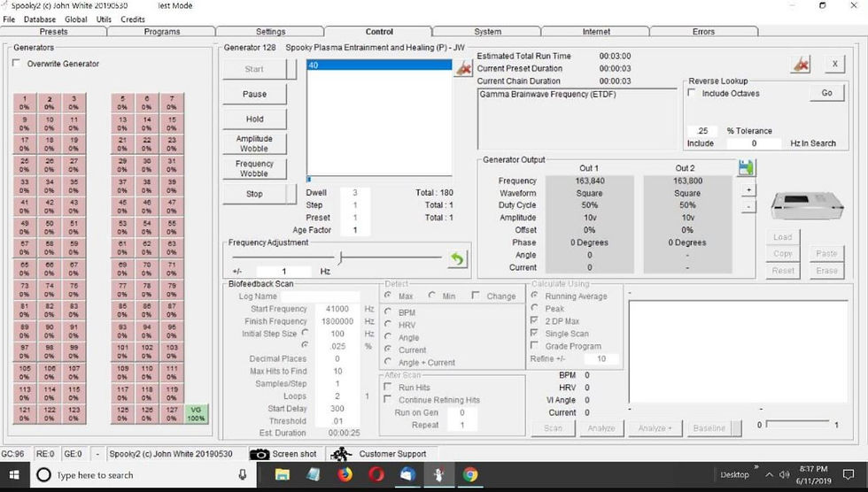Enable Overwrite Generator checkbox
Screen dimensions: 868x492
(x=17, y=63)
